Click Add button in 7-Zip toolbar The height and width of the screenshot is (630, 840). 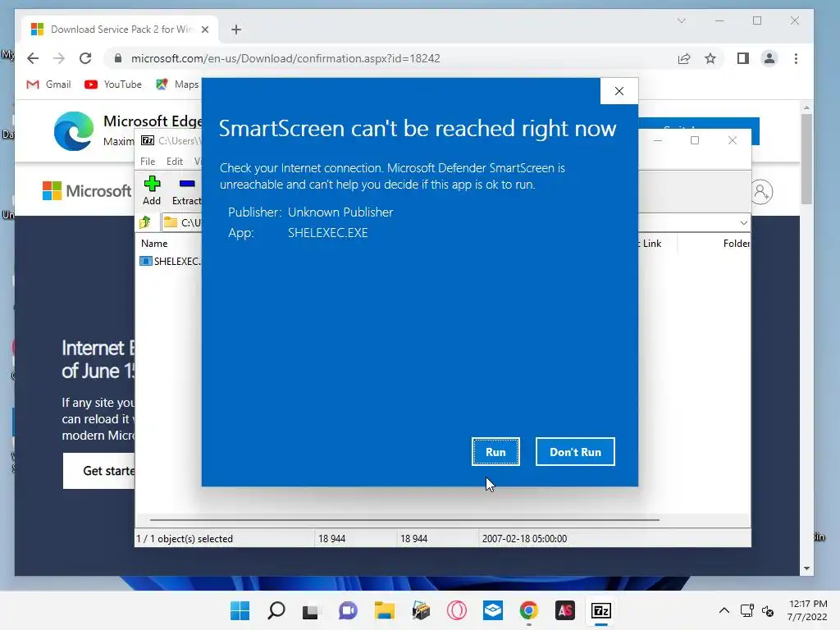click(x=152, y=190)
